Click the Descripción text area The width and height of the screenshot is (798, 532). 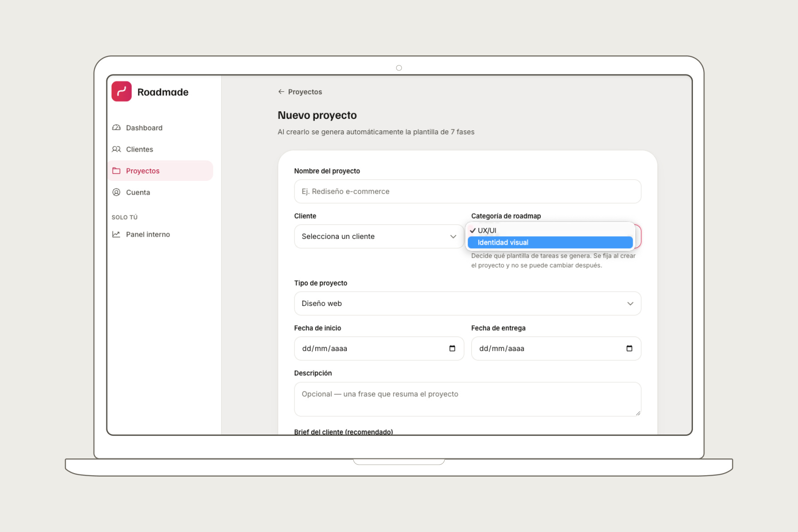[x=468, y=399]
